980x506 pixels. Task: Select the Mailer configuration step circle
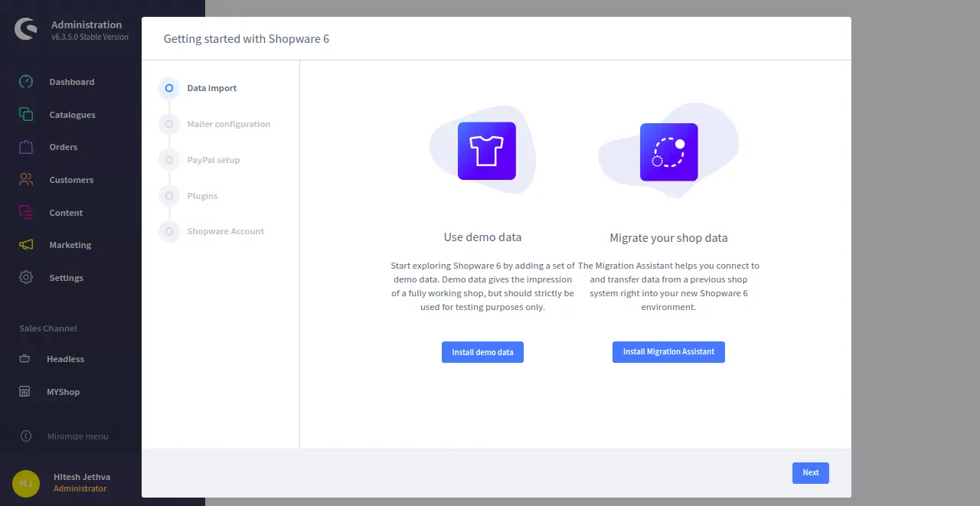pyautogui.click(x=169, y=124)
